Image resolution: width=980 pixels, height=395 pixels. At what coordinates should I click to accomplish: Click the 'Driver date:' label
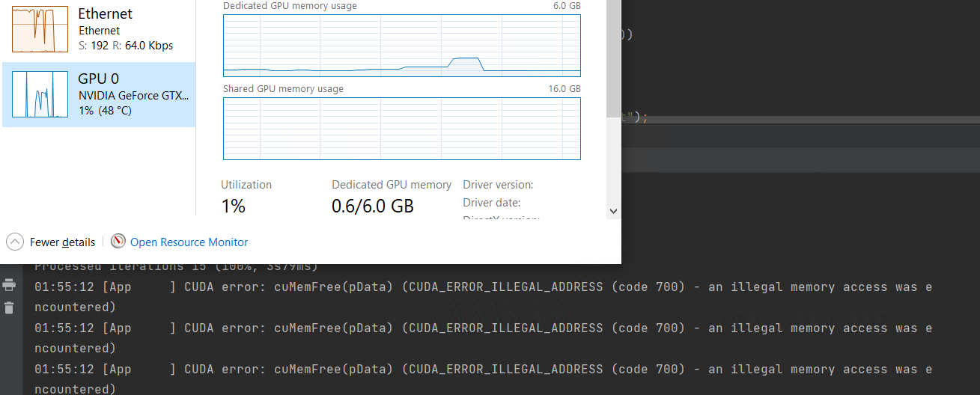pos(492,203)
